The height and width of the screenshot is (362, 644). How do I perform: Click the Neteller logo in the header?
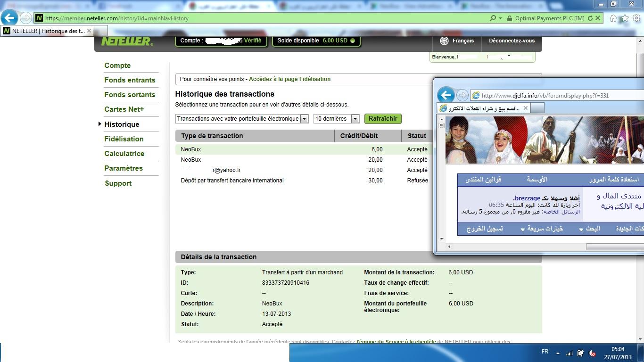click(127, 41)
